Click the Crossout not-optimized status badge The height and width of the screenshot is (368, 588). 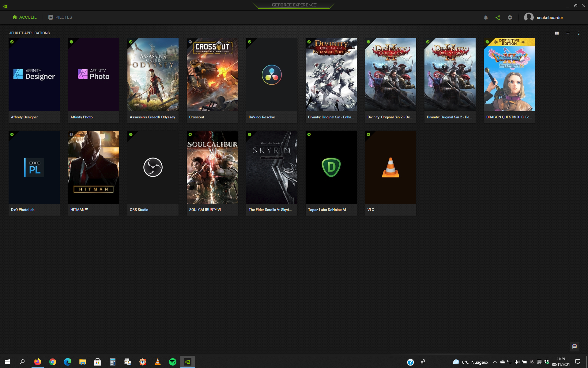point(190,42)
